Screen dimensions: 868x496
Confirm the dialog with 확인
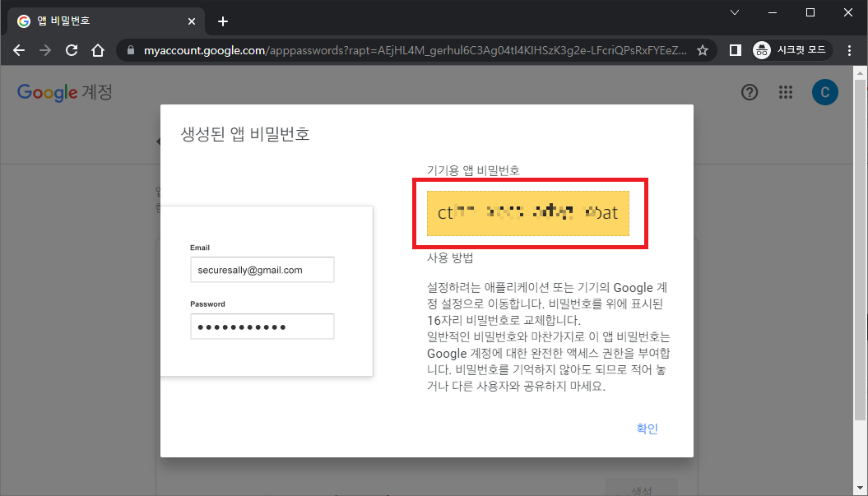click(x=648, y=429)
